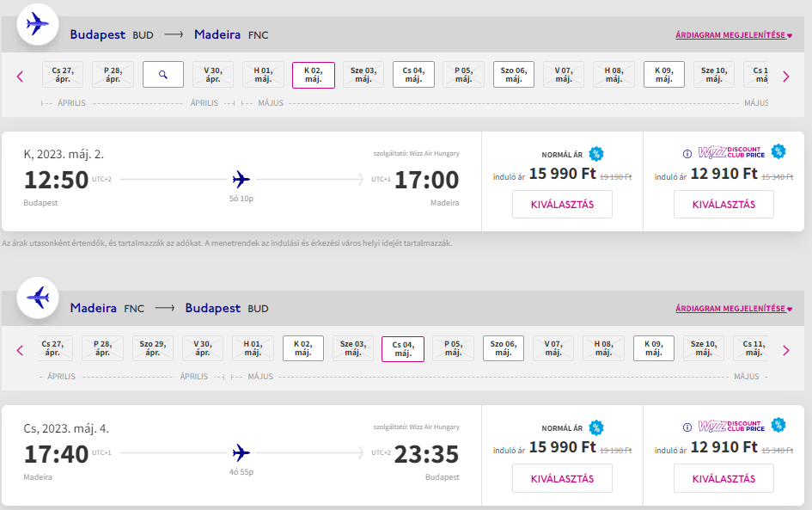The image size is (812, 510).
Task: Click the search icon in outbound date strip
Action: pyautogui.click(x=163, y=75)
